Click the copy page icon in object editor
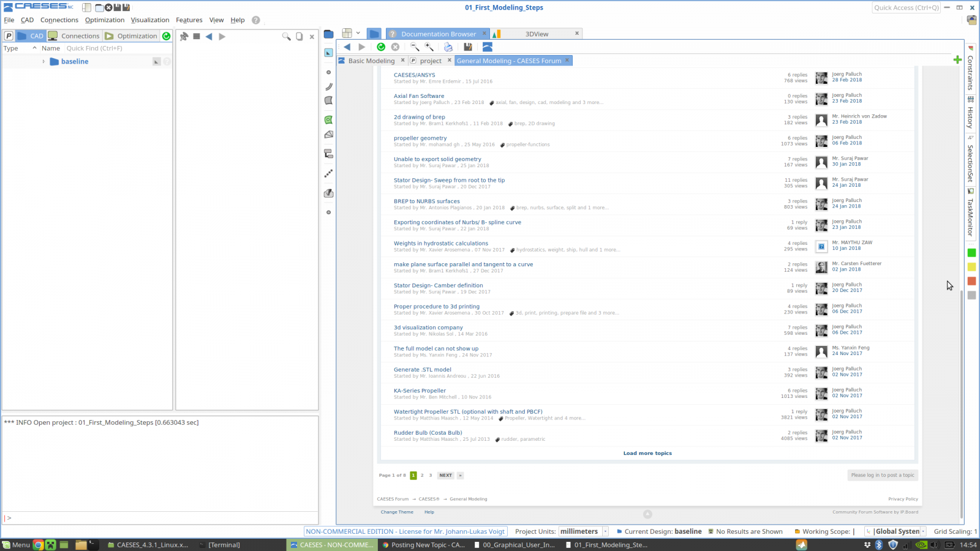This screenshot has height=551, width=980. pyautogui.click(x=300, y=37)
